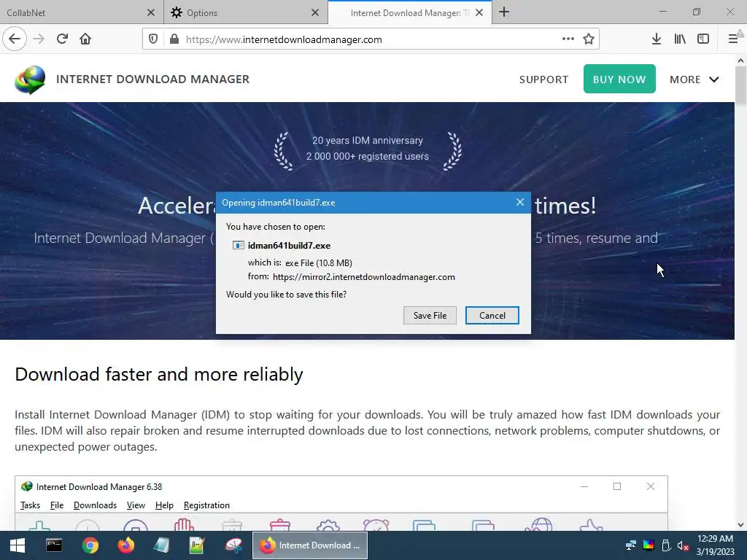The height and width of the screenshot is (560, 747).
Task: Open the taskbar paint palette app
Action: 233,545
